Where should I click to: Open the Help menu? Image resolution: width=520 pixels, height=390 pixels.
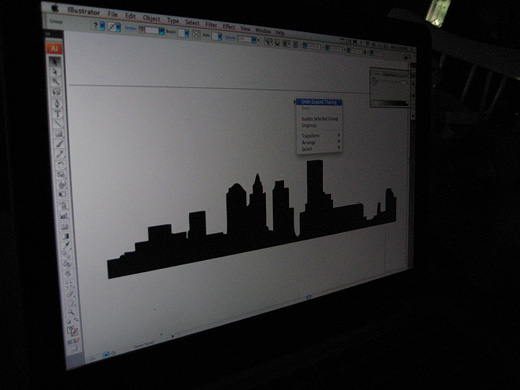(x=280, y=32)
